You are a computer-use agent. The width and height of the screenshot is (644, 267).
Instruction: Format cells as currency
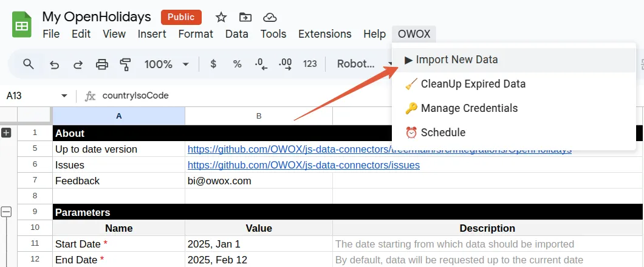coord(213,64)
